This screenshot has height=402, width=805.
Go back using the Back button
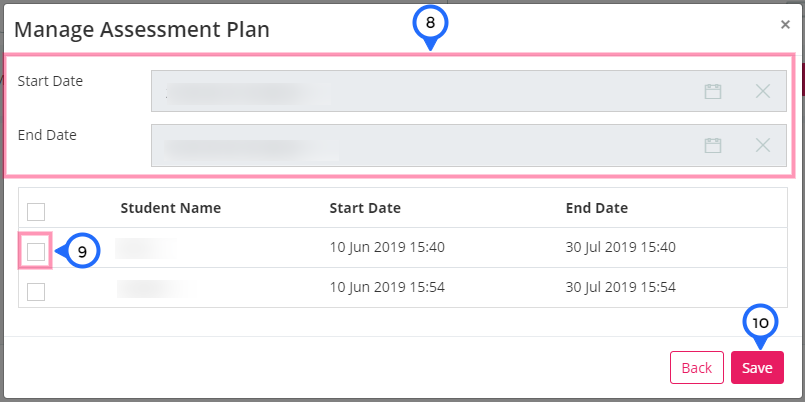tap(697, 368)
